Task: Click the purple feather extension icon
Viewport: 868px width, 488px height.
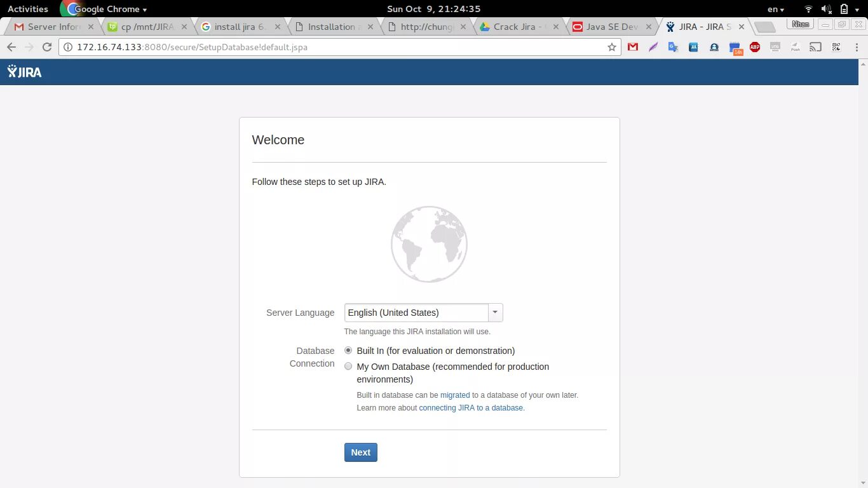Action: pos(653,47)
